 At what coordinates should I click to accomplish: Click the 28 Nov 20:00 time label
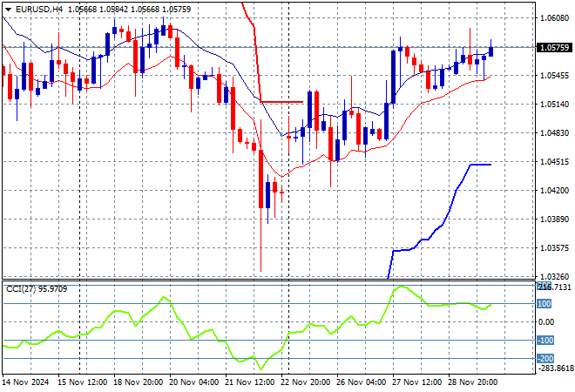(473, 382)
